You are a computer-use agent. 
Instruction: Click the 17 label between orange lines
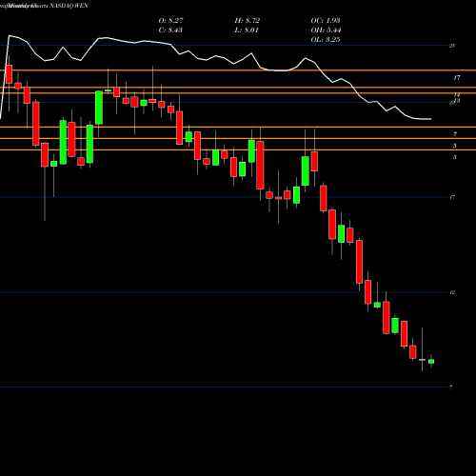pos(457,78)
